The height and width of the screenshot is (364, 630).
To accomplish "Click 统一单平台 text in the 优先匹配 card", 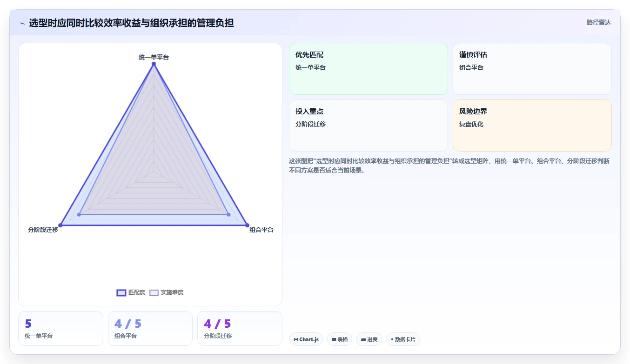I will tap(310, 67).
